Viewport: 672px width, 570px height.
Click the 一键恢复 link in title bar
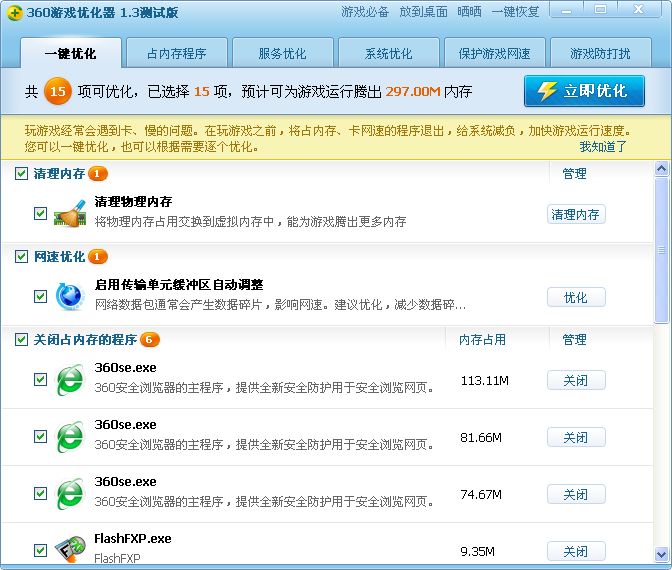coord(516,12)
